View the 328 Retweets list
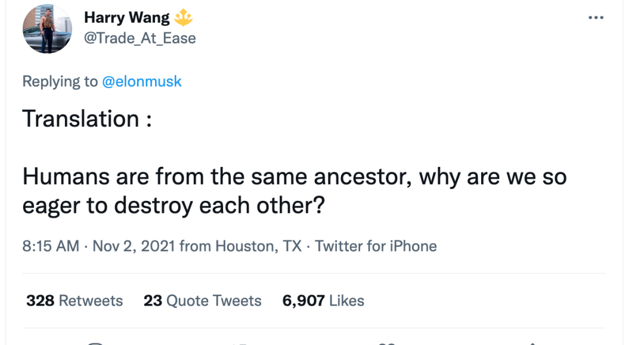644x345 pixels. point(75,301)
